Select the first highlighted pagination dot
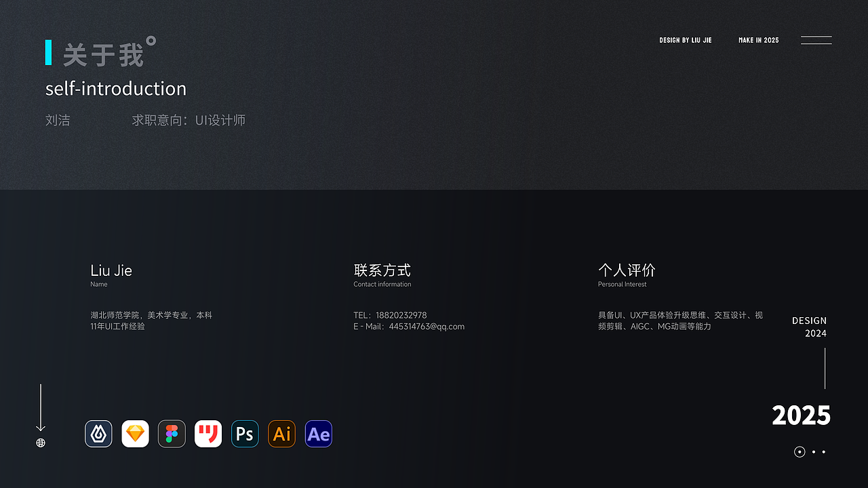The image size is (868, 488). [x=800, y=451]
